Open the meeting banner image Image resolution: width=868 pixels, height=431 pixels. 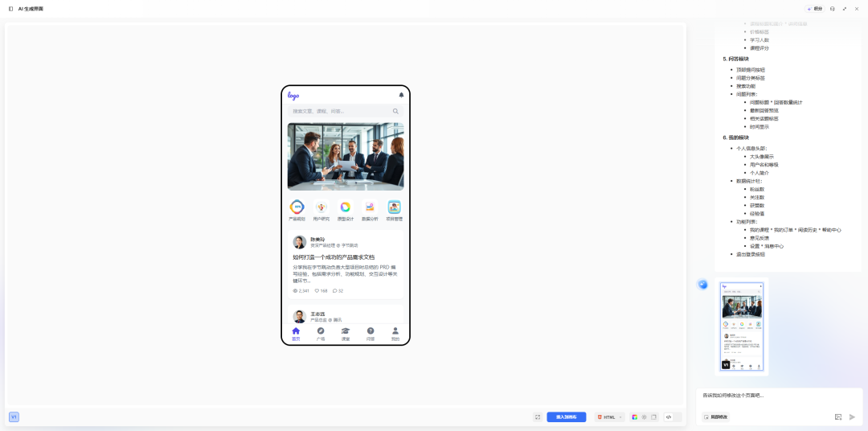tap(346, 156)
